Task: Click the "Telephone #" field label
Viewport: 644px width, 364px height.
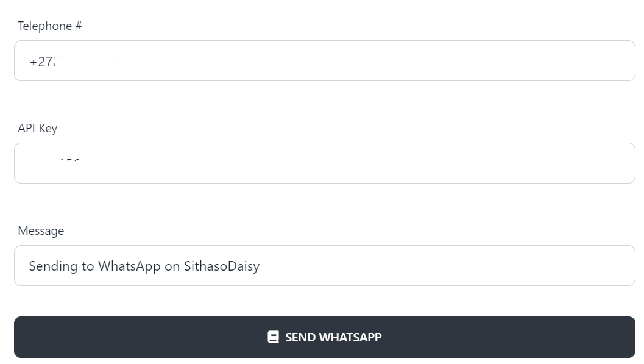Action: click(50, 26)
